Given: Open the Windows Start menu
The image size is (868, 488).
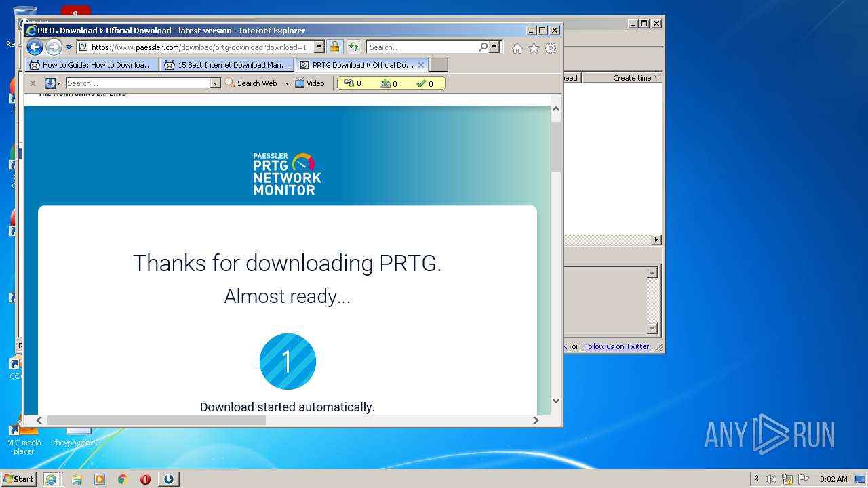Looking at the screenshot, I should [x=19, y=479].
